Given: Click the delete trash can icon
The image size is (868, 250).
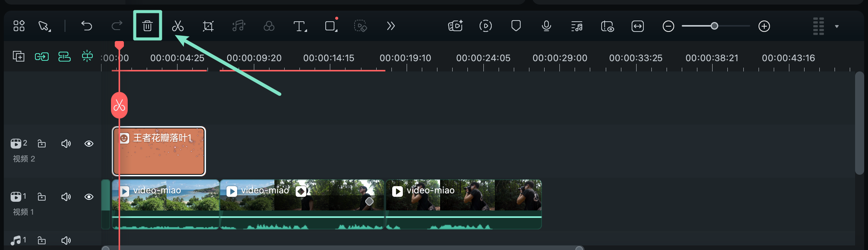Looking at the screenshot, I should click(x=147, y=26).
